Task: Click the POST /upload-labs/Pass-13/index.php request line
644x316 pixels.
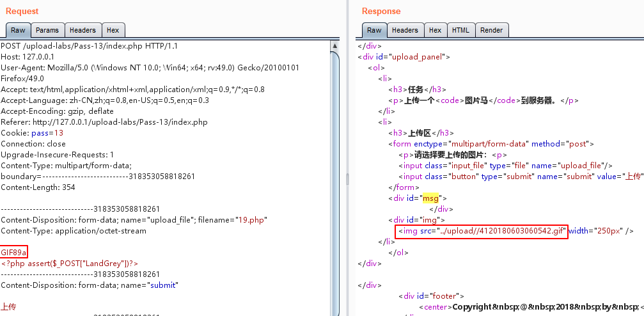Action: (89, 45)
